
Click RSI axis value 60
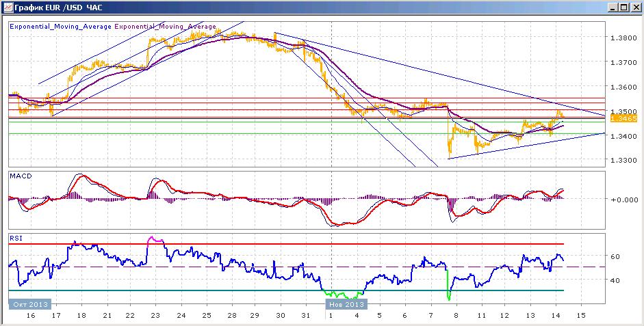tap(615, 256)
